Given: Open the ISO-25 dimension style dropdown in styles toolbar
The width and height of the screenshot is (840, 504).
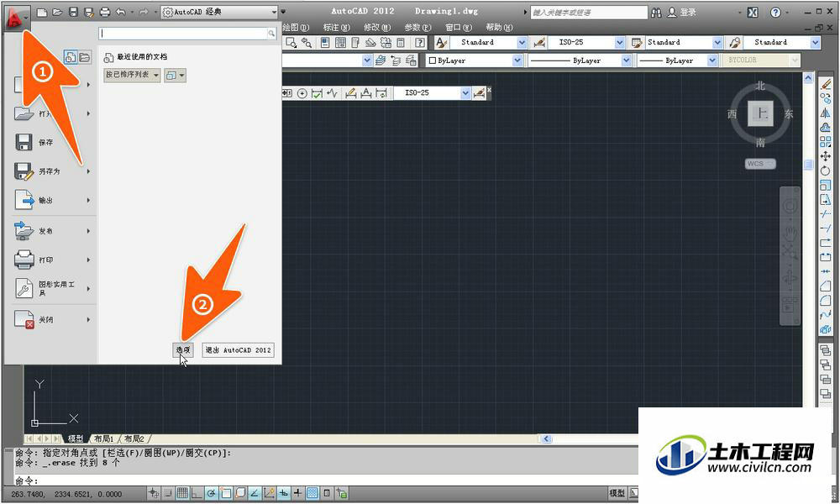Looking at the screenshot, I should (619, 42).
